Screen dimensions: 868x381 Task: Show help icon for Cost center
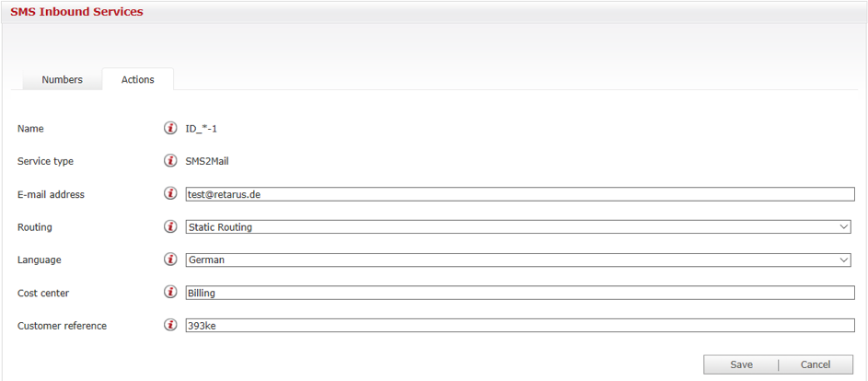click(170, 293)
